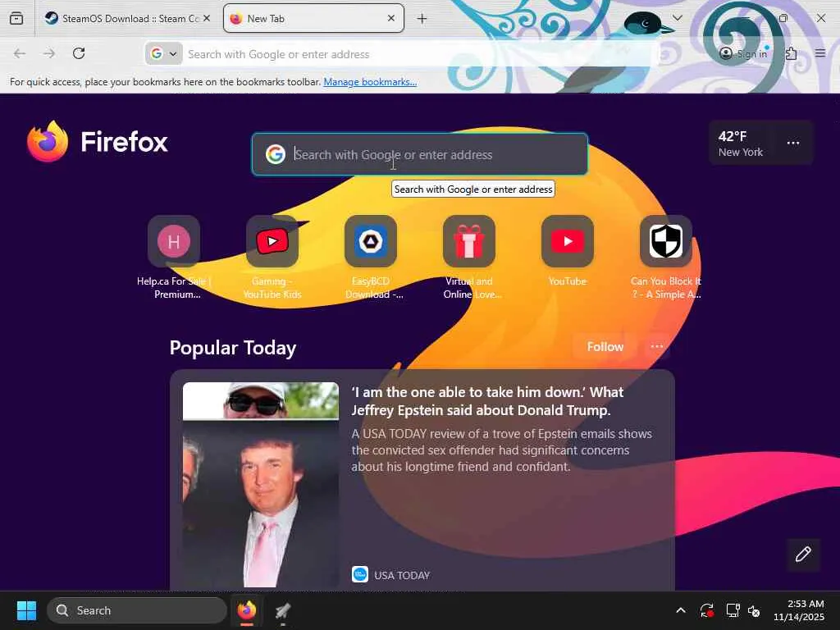This screenshot has width=840, height=630.
Task: Open Popular Today section options menu
Action: pos(657,347)
